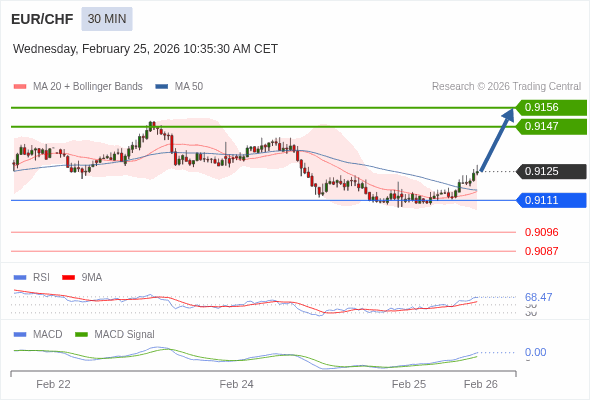
Task: Select the date and time text
Action: (145, 49)
